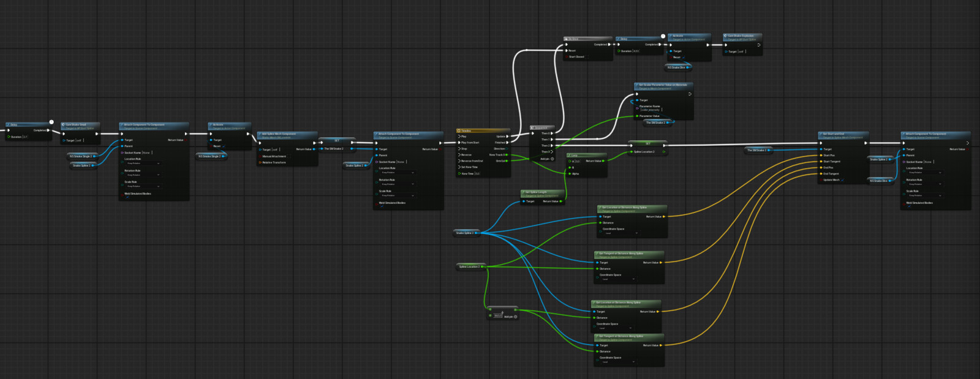The height and width of the screenshot is (379, 980).
Task: Click the Timeline Update output pin
Action: [507, 137]
